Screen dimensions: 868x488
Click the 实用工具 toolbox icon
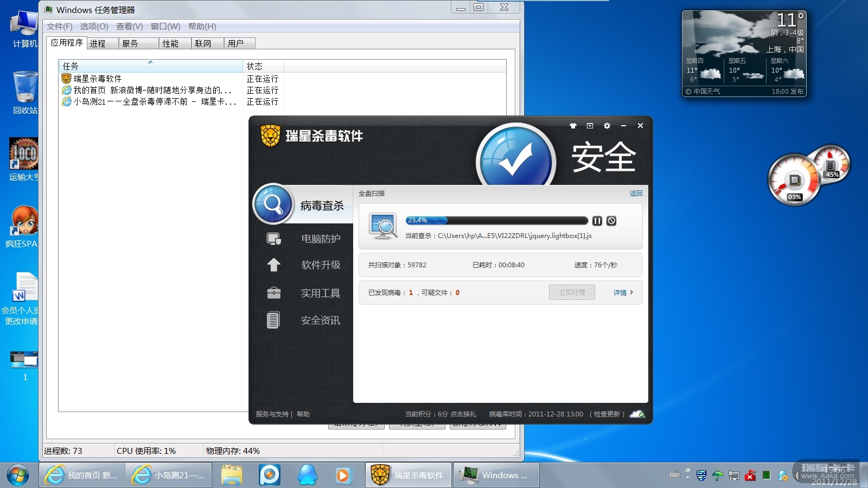[273, 293]
